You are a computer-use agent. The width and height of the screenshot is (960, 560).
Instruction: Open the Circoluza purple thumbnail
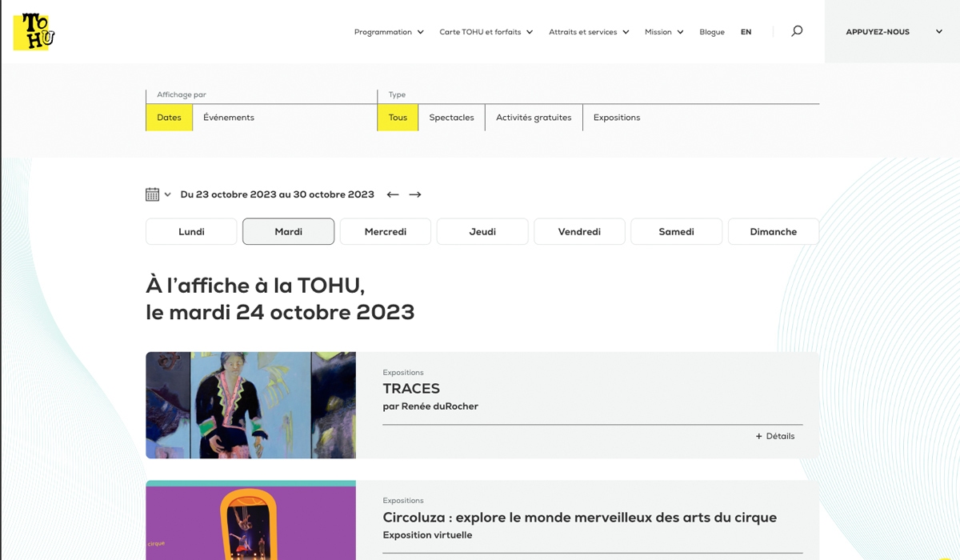click(250, 520)
